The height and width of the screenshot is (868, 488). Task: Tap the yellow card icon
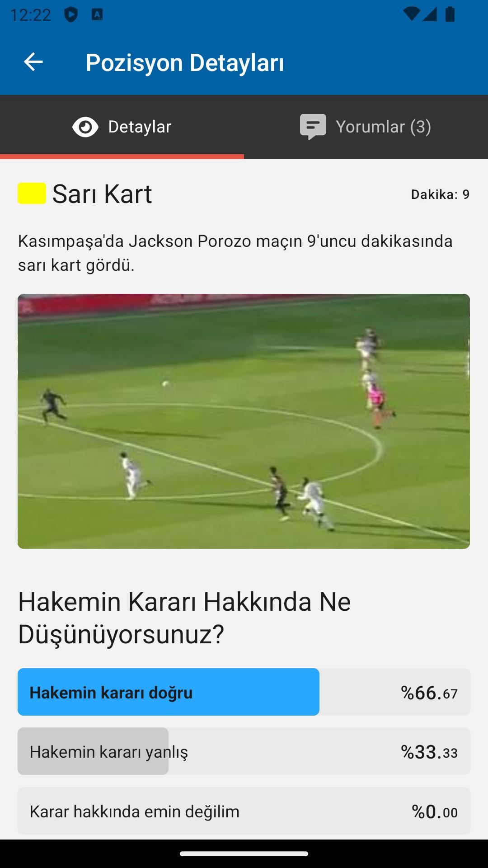point(32,193)
